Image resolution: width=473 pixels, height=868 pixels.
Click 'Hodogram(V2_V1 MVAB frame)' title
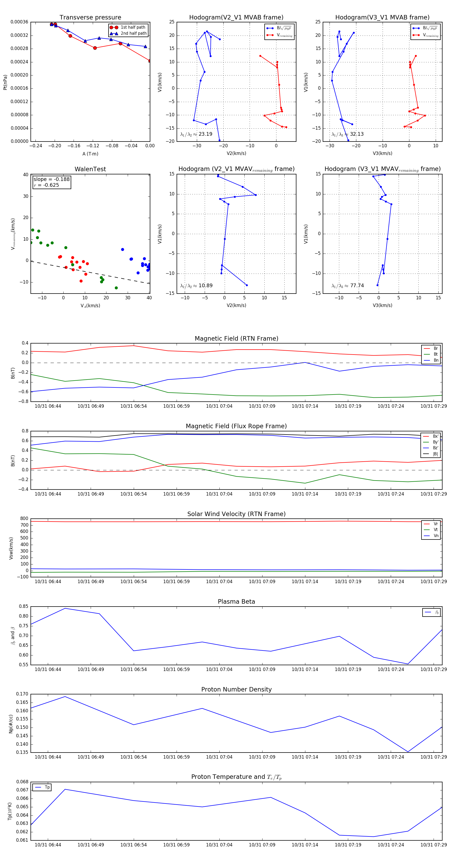click(x=236, y=18)
